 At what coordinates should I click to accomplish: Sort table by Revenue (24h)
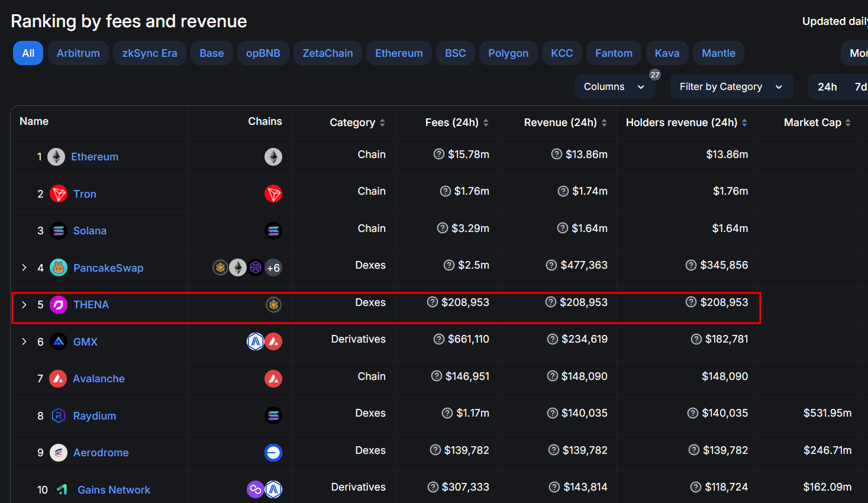pos(566,122)
